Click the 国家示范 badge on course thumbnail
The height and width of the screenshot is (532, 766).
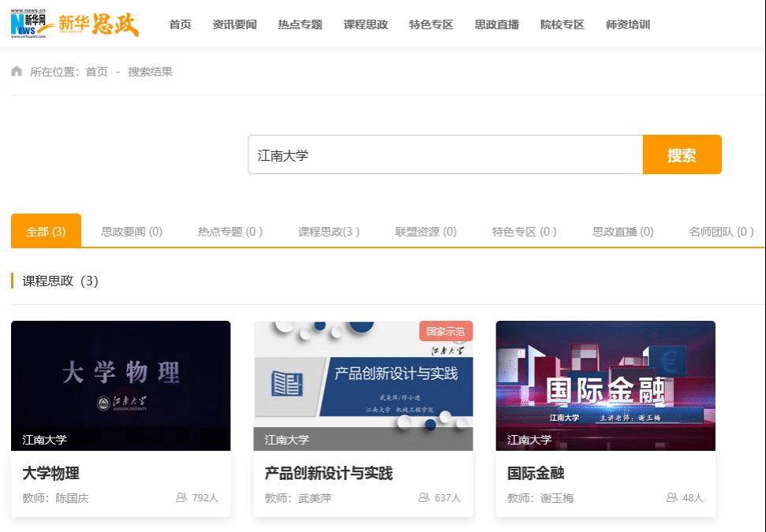tap(445, 331)
